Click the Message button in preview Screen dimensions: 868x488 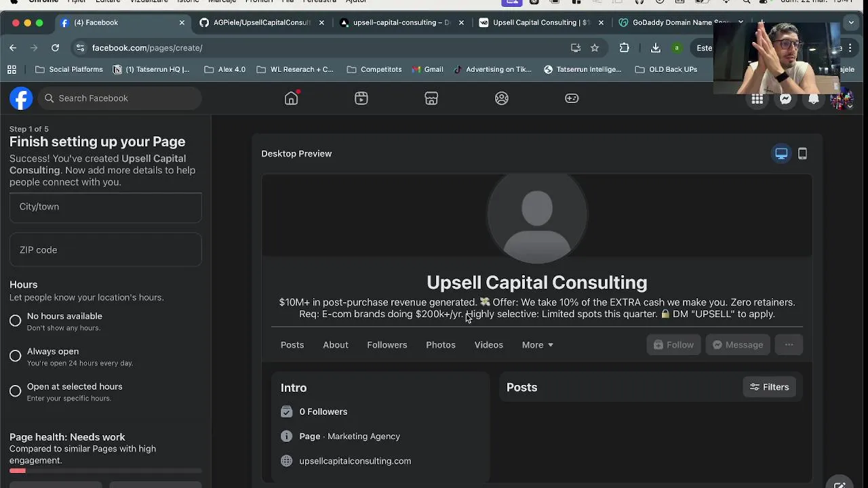coord(738,345)
